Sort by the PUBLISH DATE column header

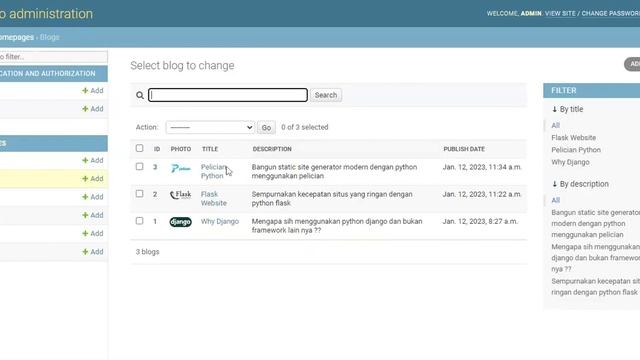coord(464,149)
